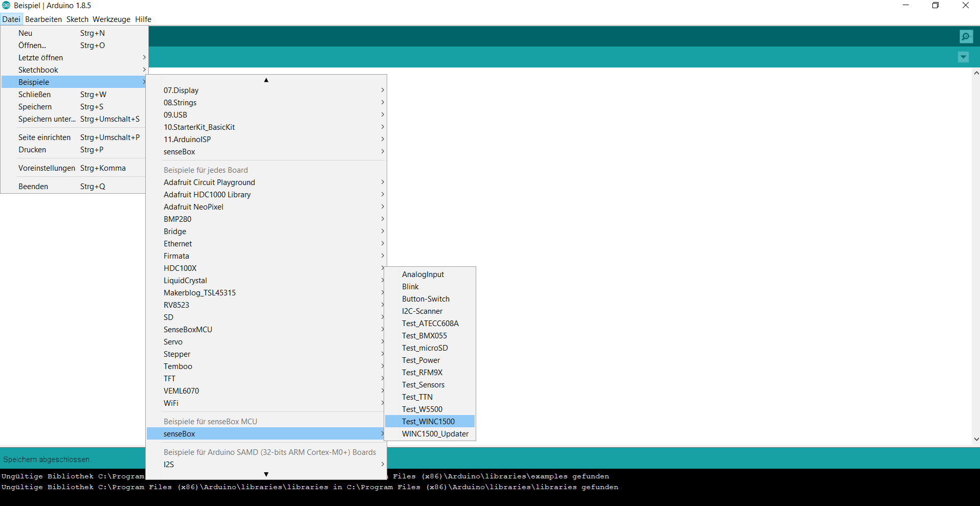Expand Letzte öffnen submenu
The image size is (980, 506).
[x=74, y=58]
